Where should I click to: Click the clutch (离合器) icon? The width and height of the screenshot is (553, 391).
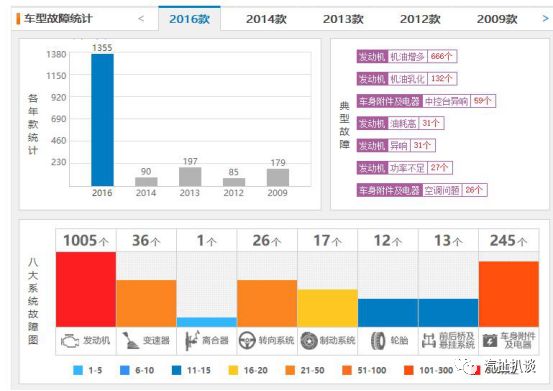point(192,341)
